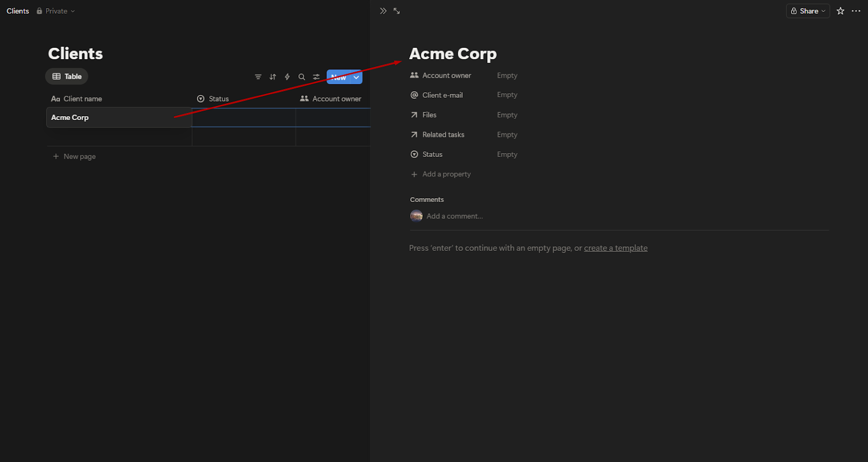Click the filter icon in table toolbar
The height and width of the screenshot is (462, 868).
(x=258, y=77)
